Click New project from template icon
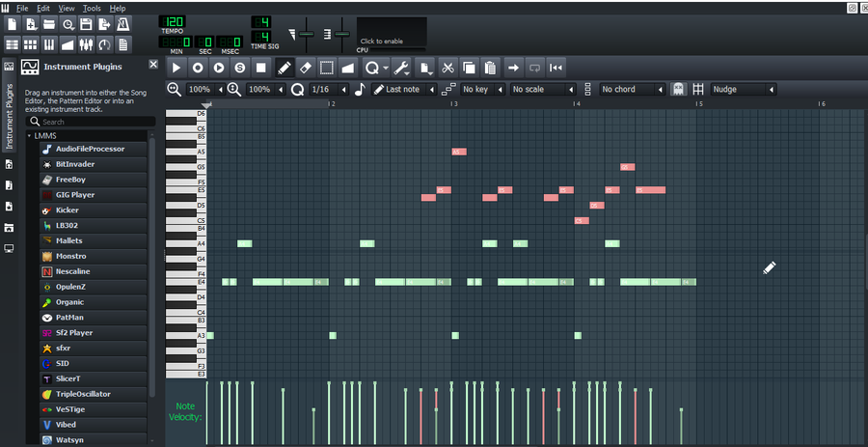Image resolution: width=868 pixels, height=447 pixels. pyautogui.click(x=31, y=24)
